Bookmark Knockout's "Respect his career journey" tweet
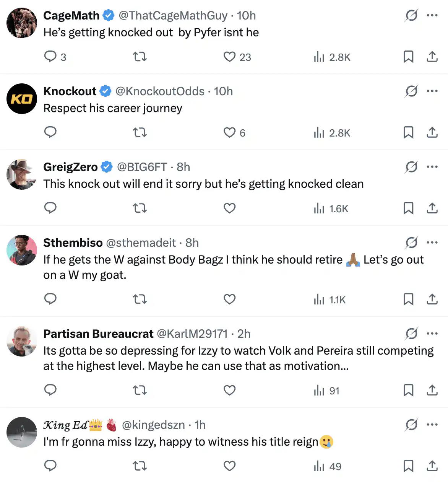This screenshot has width=448, height=482. tap(408, 132)
